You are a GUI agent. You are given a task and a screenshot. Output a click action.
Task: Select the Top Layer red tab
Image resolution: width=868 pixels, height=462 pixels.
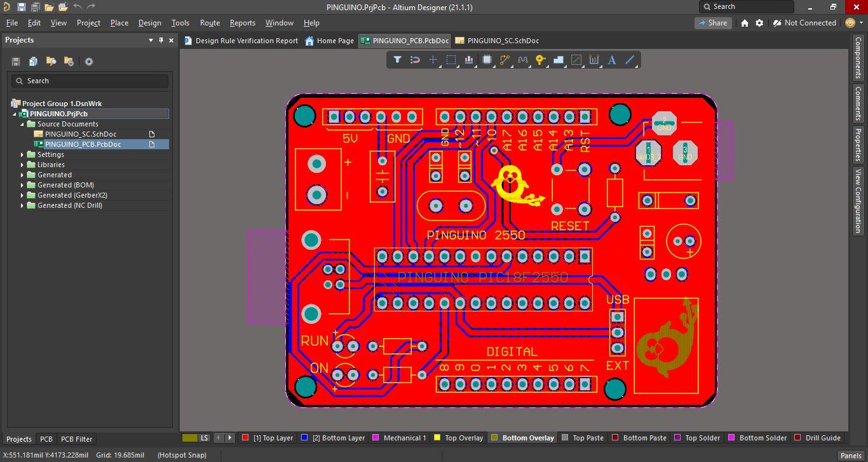268,438
